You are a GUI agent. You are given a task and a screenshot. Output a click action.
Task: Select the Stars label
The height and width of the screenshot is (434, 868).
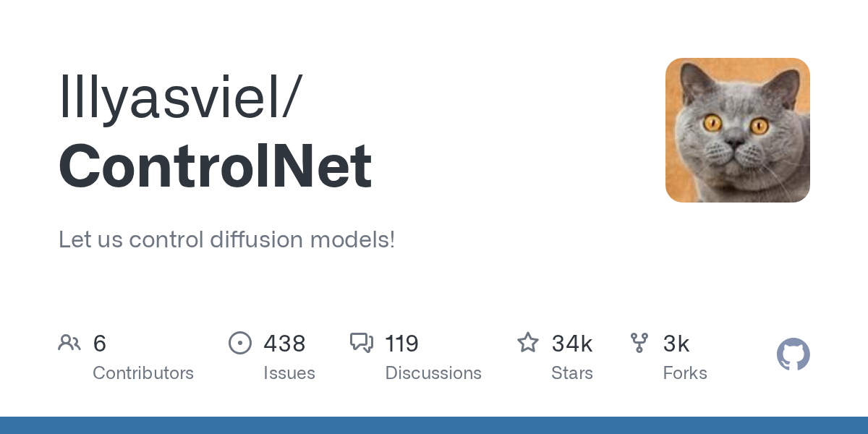click(x=572, y=373)
